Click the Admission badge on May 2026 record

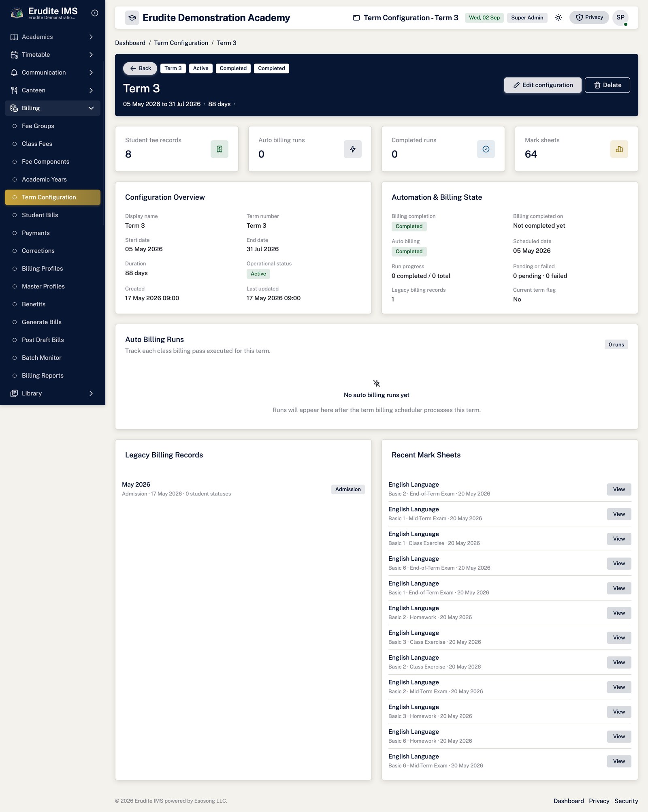[x=348, y=489]
